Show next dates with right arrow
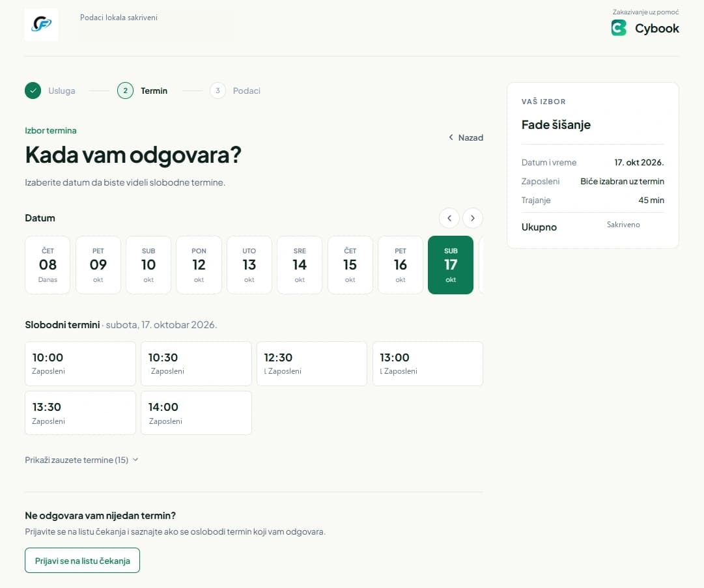Viewport: 704px width, 588px height. pos(472,218)
